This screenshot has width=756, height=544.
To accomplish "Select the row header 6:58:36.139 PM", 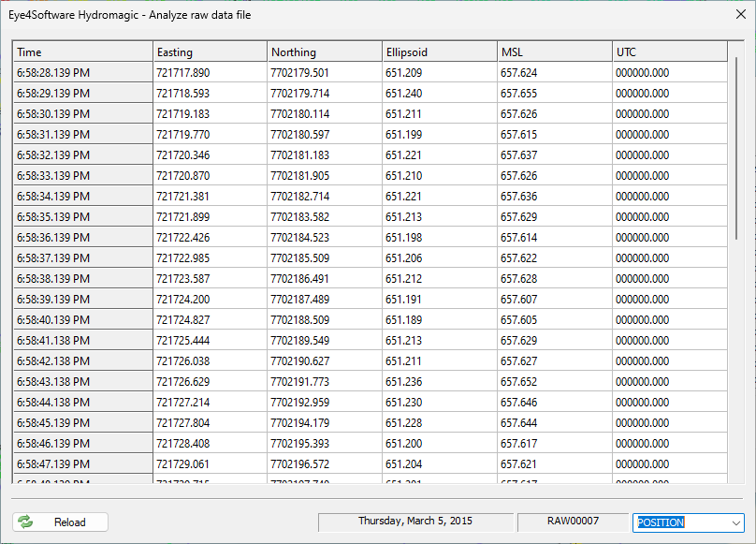I will 83,238.
